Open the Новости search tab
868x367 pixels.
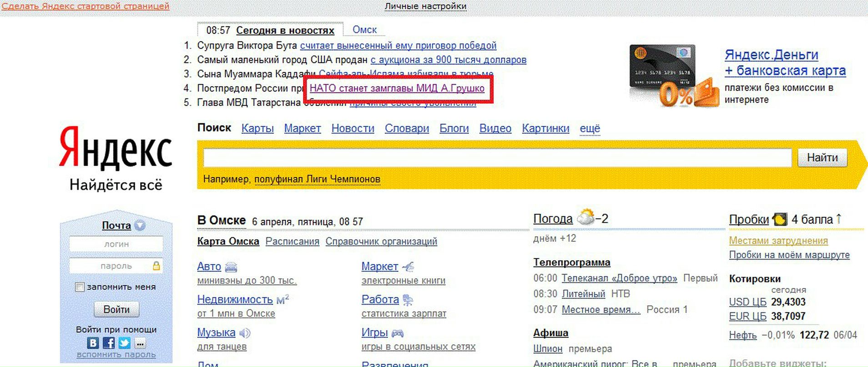353,128
